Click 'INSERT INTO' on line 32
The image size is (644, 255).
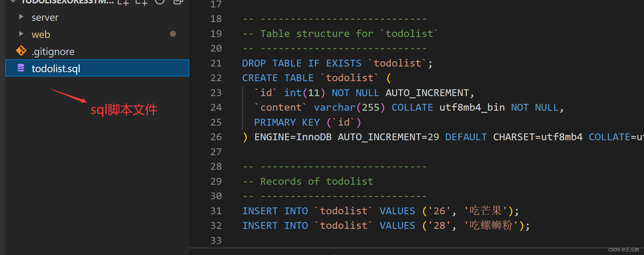tap(275, 225)
